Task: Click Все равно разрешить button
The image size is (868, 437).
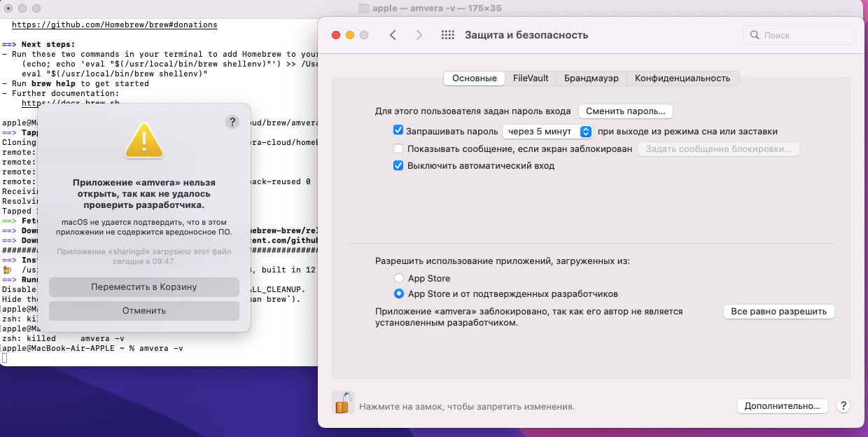Action: tap(778, 312)
